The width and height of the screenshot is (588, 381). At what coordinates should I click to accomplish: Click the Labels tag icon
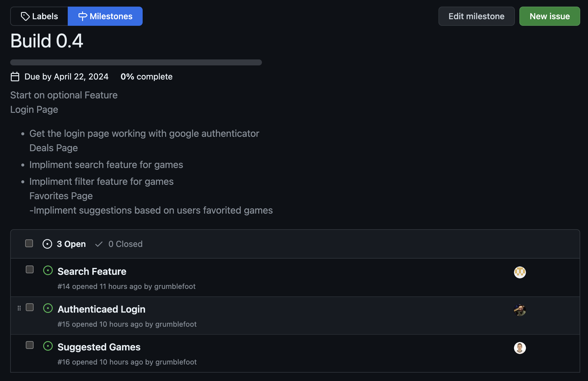[25, 16]
